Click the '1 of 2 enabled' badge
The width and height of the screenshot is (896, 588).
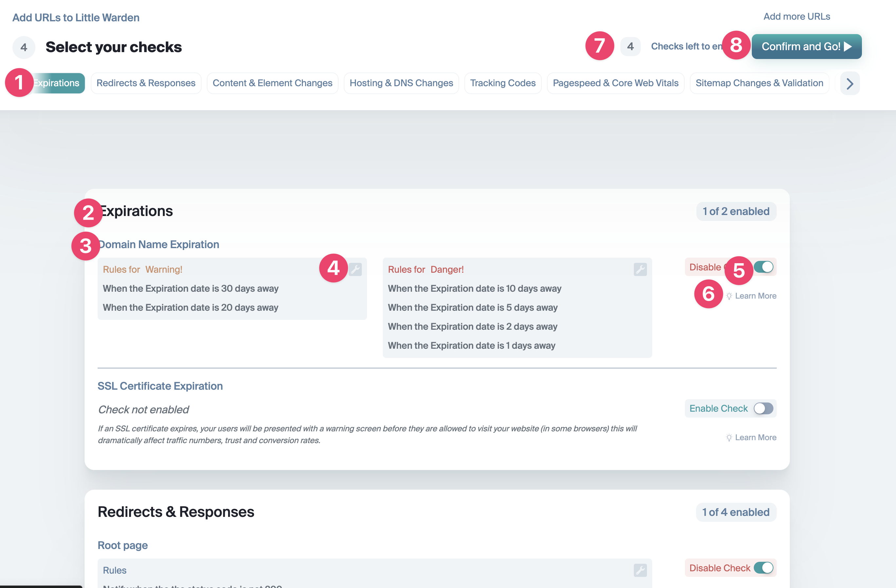pos(736,211)
